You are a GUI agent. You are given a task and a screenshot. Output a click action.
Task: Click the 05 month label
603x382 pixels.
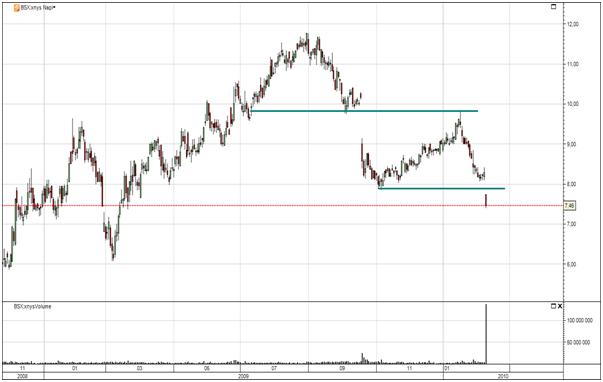point(207,369)
